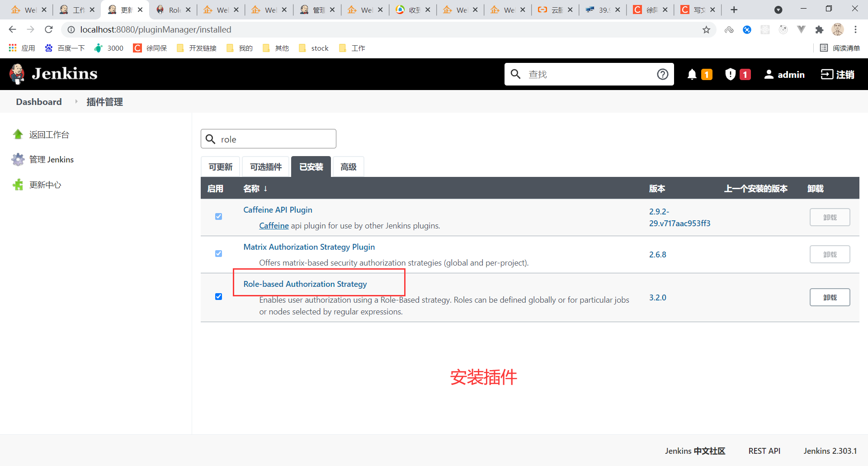Open the Role-based Authorization Strategy link

tap(305, 284)
